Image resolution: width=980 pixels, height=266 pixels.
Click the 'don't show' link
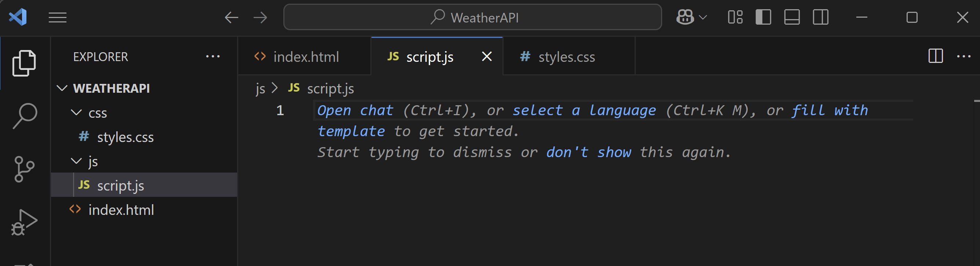click(588, 152)
